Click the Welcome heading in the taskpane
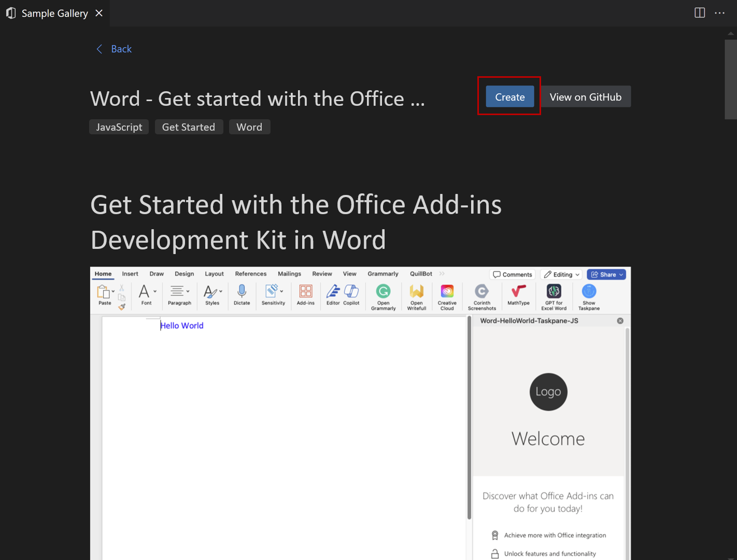 coord(548,439)
